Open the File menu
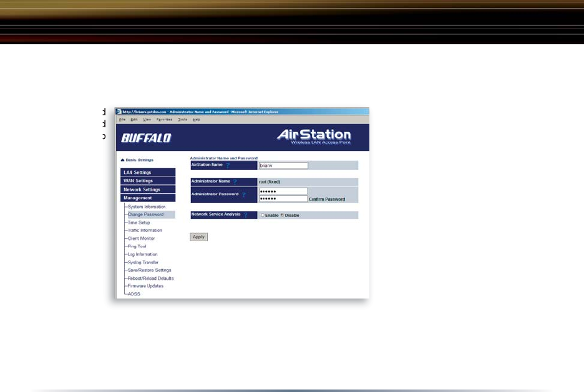The height and width of the screenshot is (392, 584). 122,120
